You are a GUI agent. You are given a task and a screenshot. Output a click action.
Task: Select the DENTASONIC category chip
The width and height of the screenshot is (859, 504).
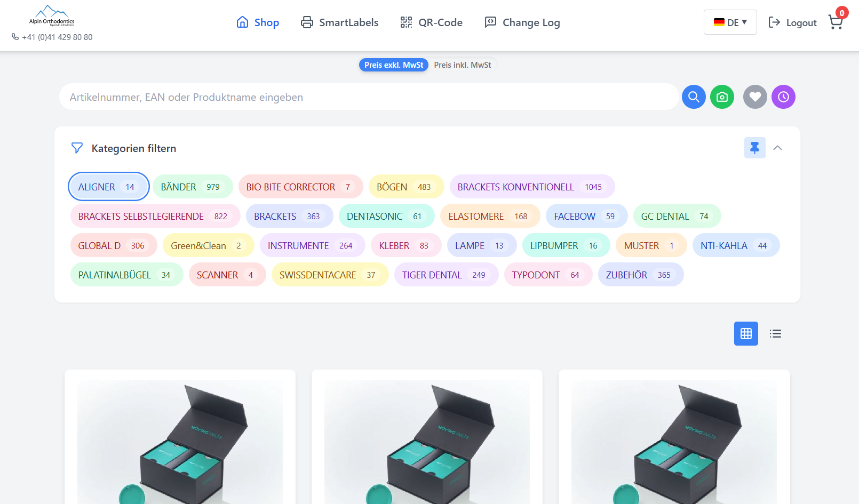click(x=386, y=216)
